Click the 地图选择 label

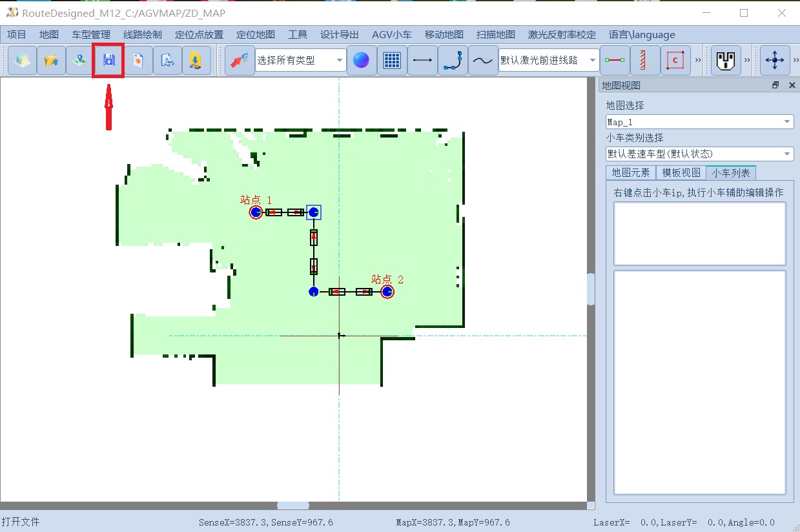(x=625, y=105)
